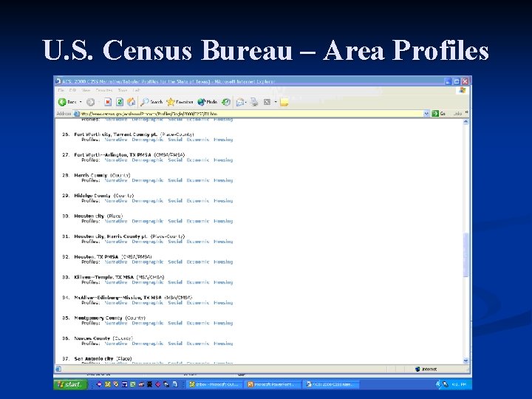Click the scrollbar down arrow

point(465,361)
